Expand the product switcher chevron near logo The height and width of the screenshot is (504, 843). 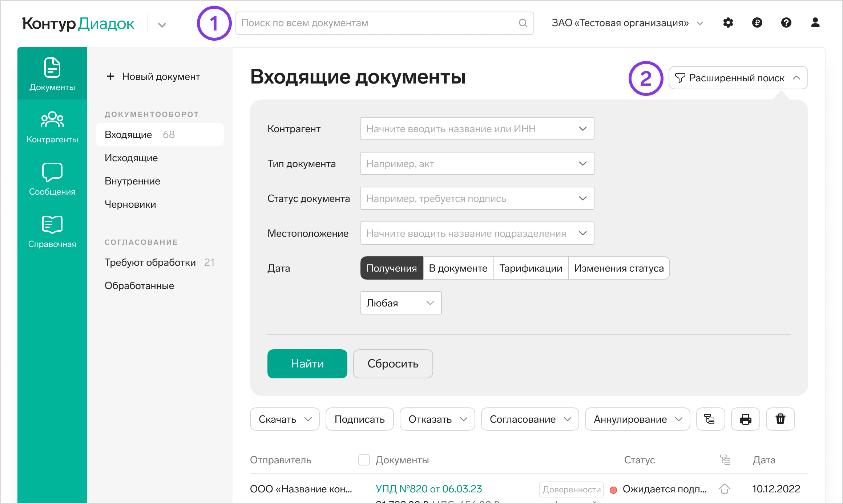tap(162, 25)
